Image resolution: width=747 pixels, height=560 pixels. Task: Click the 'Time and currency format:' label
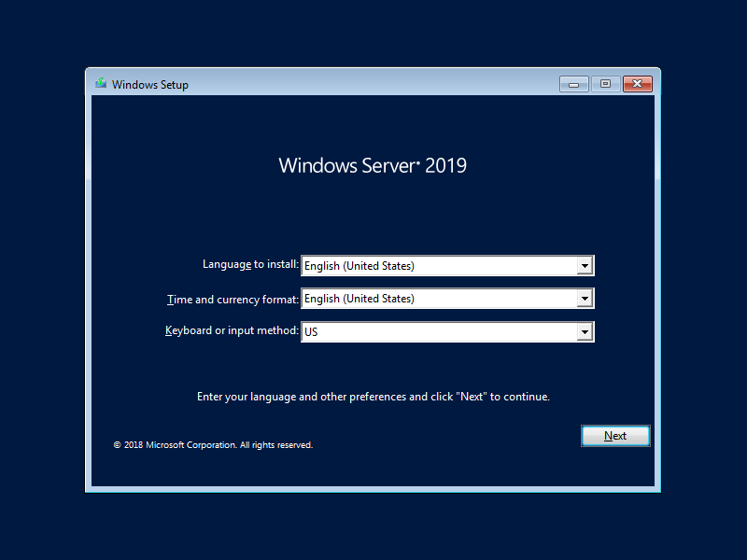(233, 300)
